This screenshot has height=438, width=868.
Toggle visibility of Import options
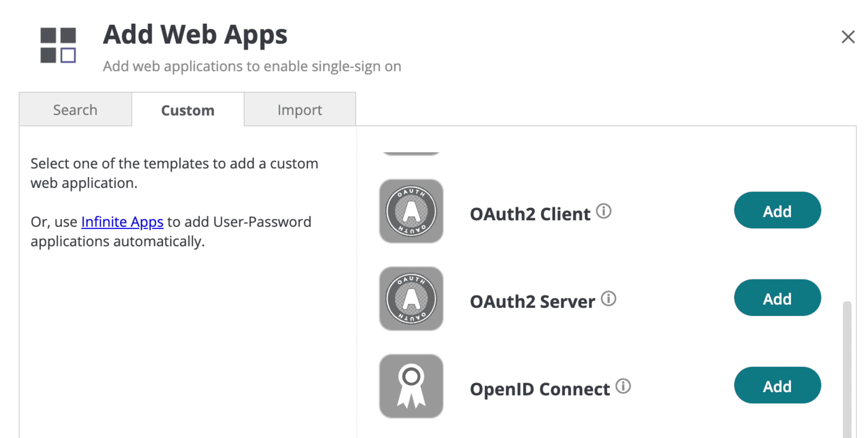(x=299, y=110)
